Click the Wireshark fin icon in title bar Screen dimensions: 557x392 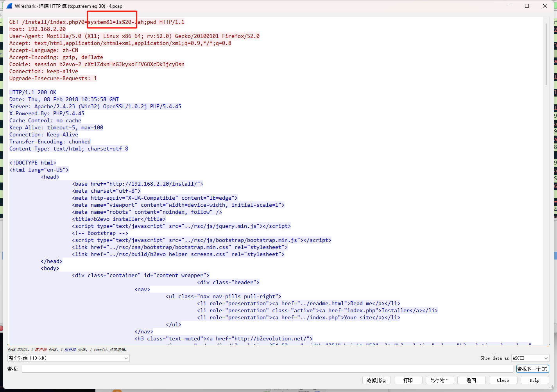click(x=9, y=6)
